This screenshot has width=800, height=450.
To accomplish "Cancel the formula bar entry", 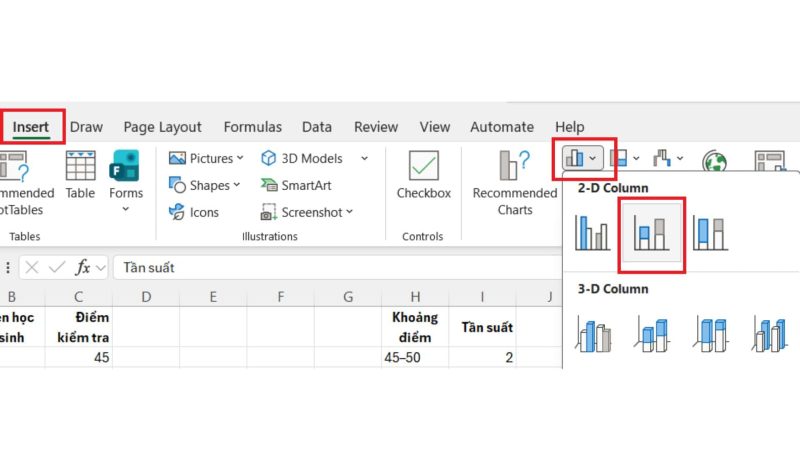I will click(x=32, y=267).
